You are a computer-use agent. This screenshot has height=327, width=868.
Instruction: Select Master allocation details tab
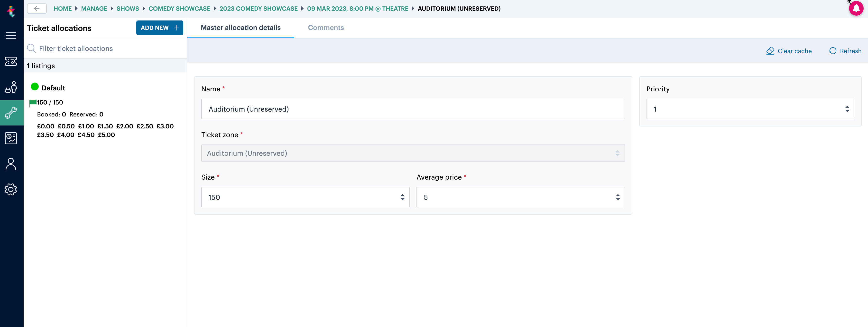pyautogui.click(x=240, y=28)
